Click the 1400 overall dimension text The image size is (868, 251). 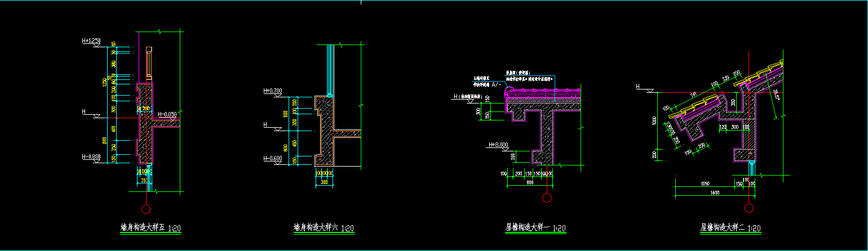coord(715,193)
